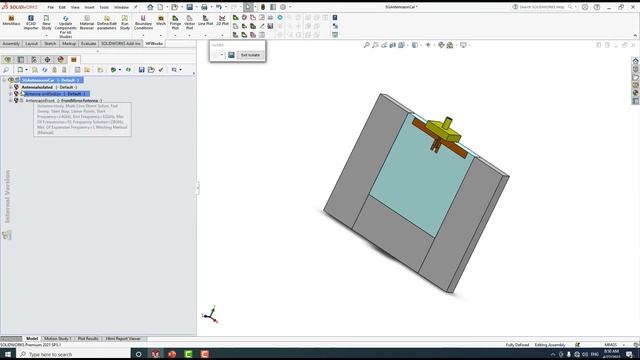Open the ConfigurationManager tab icon
Screen dimensions: 640x360
coord(34,60)
